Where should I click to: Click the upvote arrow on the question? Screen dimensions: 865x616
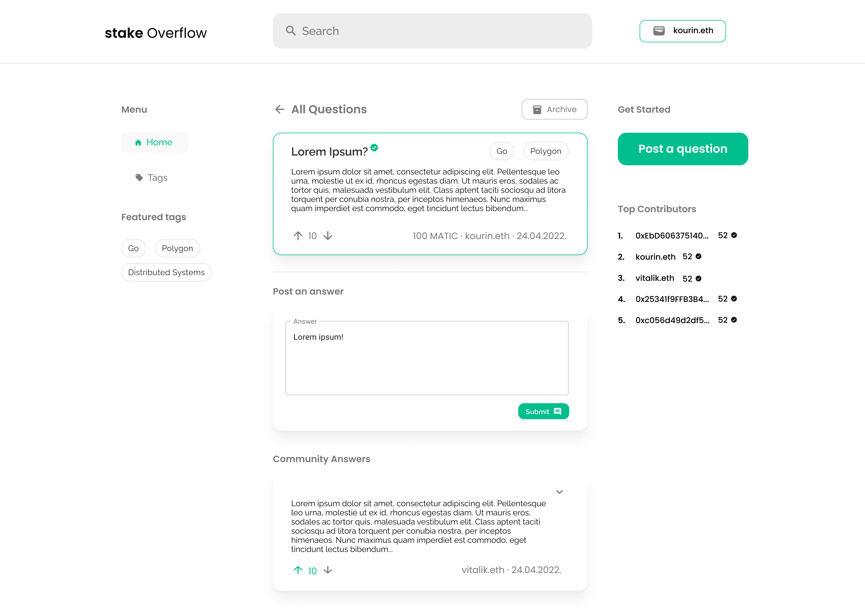tap(297, 236)
